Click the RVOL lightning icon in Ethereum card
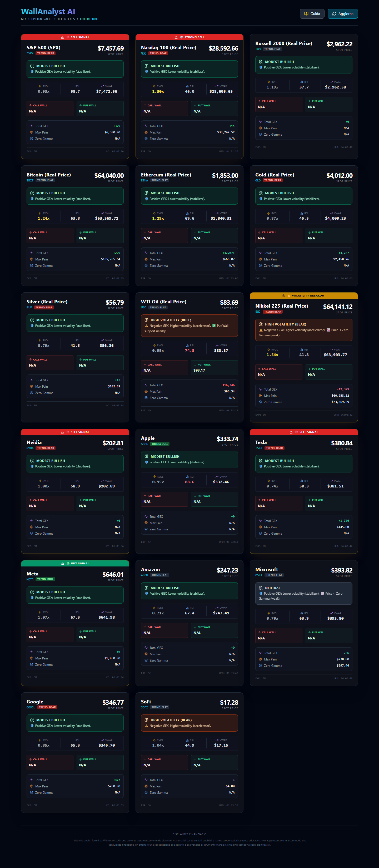Image resolution: width=379 pixels, height=868 pixels. click(154, 213)
